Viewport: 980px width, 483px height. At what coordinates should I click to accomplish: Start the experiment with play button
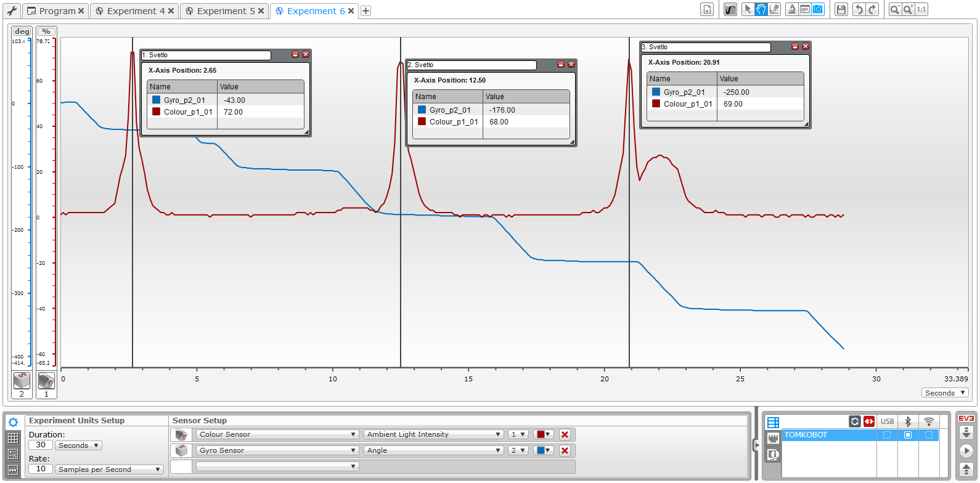pos(966,451)
